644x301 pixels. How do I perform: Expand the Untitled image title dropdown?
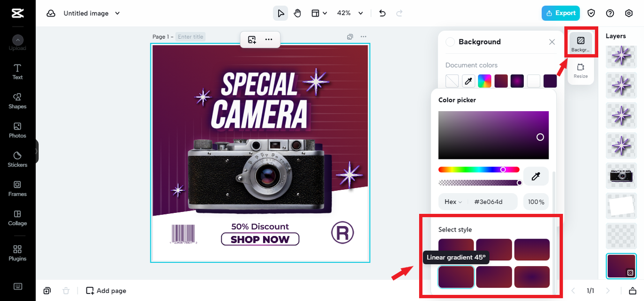[117, 14]
